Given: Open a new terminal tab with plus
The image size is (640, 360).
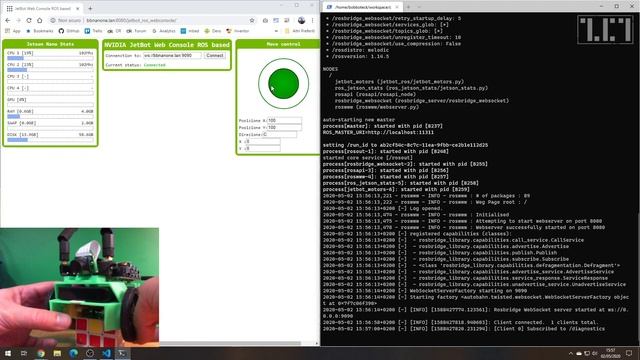Looking at the screenshot, I should click(408, 7).
